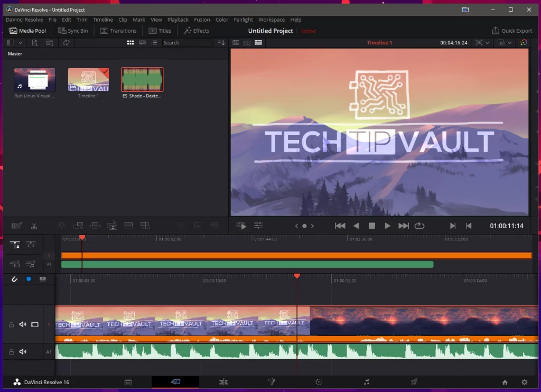
Task: Toggle loop playback
Action: pos(419,226)
